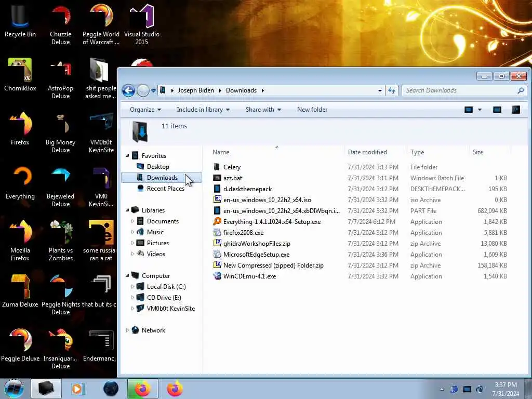
Task: Refresh the Downloads folder view
Action: click(x=392, y=90)
